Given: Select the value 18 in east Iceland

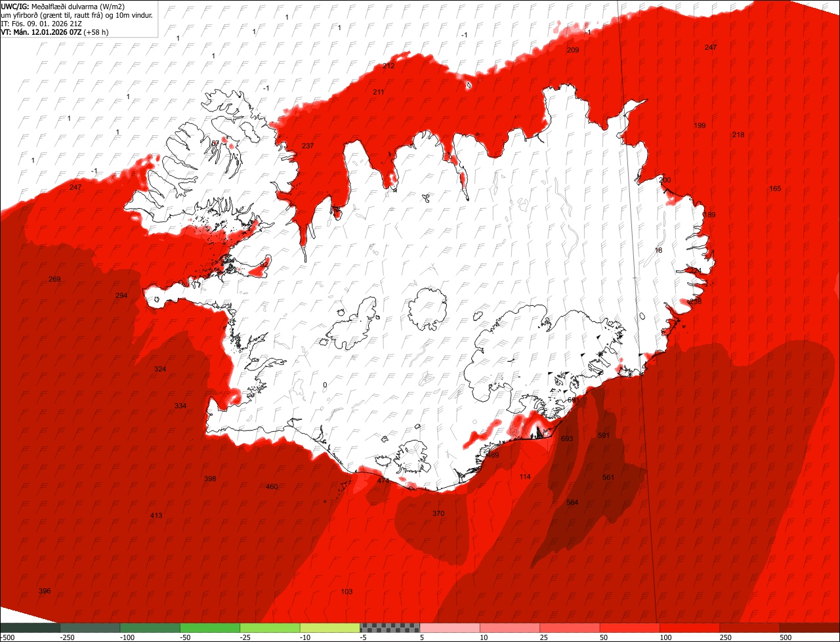Looking at the screenshot, I should (659, 250).
